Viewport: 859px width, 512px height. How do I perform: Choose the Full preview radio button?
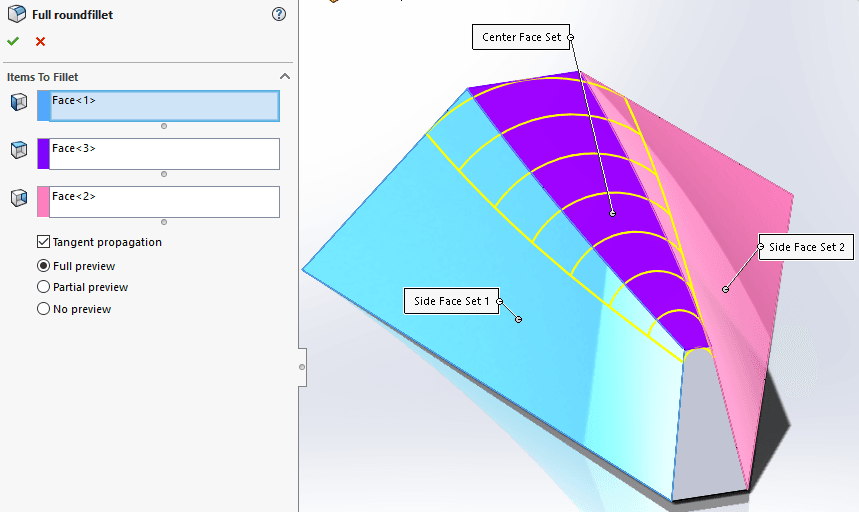point(44,266)
